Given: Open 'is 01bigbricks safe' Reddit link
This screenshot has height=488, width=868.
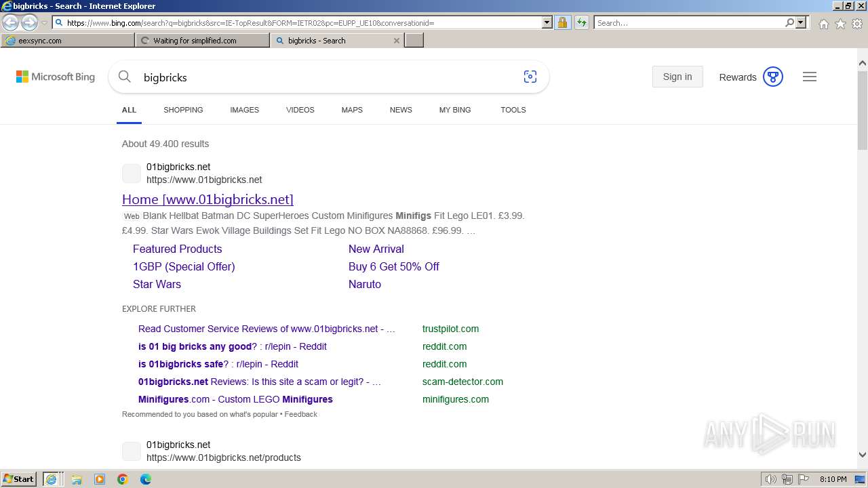Looking at the screenshot, I should [218, 364].
